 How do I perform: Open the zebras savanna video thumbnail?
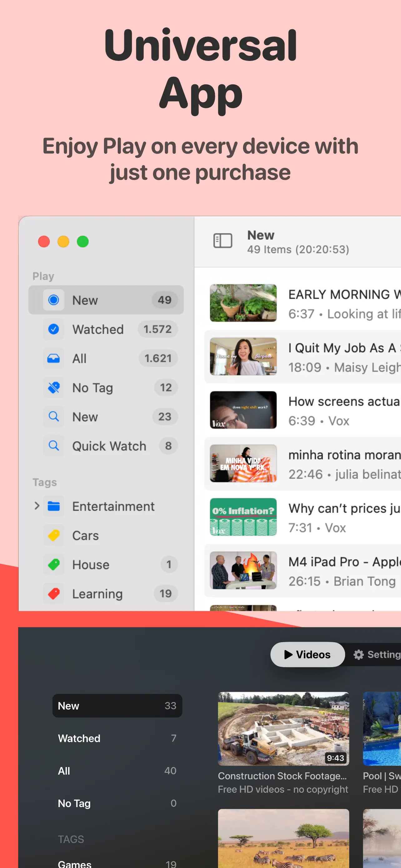pyautogui.click(x=284, y=838)
